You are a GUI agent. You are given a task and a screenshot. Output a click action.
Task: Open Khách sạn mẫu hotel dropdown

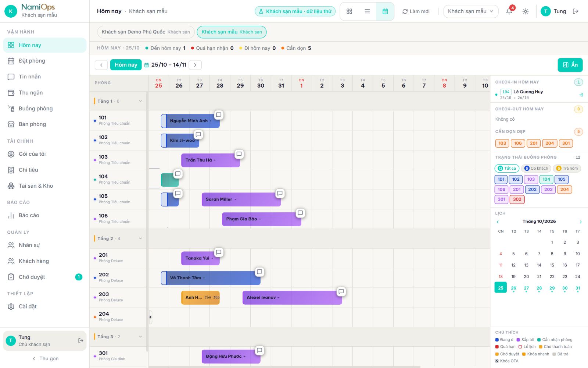point(471,11)
